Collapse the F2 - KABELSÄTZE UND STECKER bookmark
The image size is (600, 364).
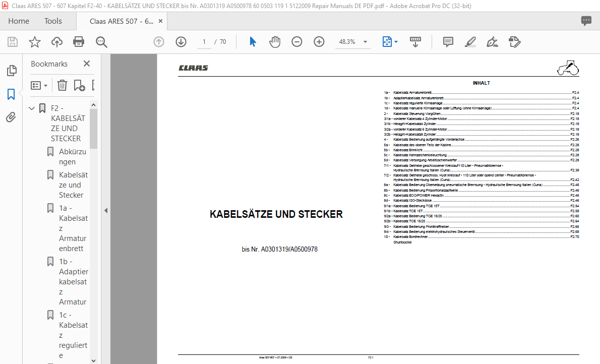point(32,108)
